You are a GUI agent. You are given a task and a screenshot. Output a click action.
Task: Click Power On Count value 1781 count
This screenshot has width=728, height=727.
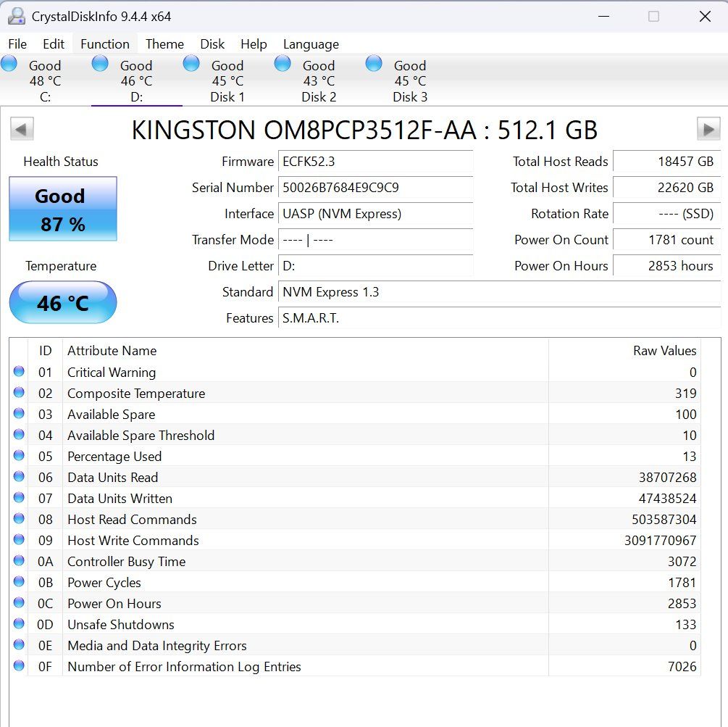666,240
